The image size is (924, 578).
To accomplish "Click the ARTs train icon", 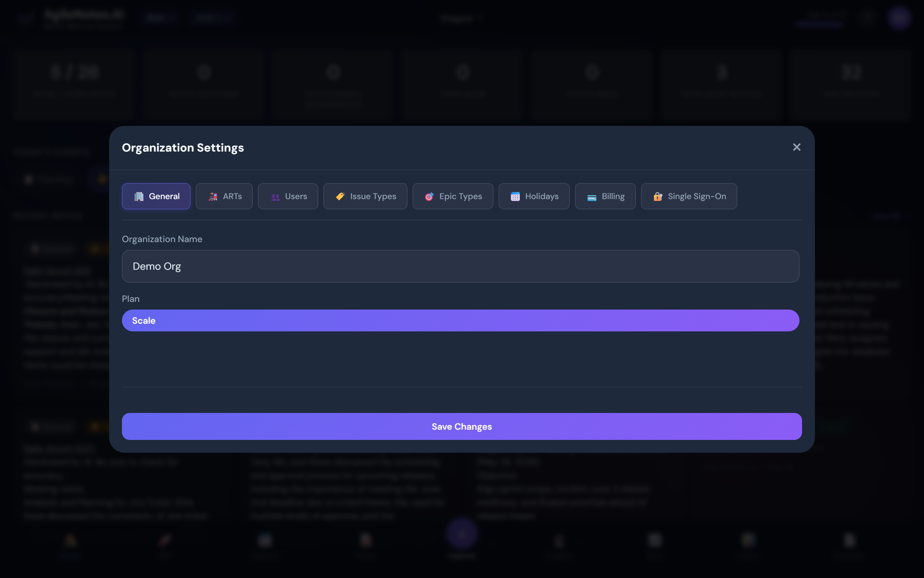I will (213, 197).
